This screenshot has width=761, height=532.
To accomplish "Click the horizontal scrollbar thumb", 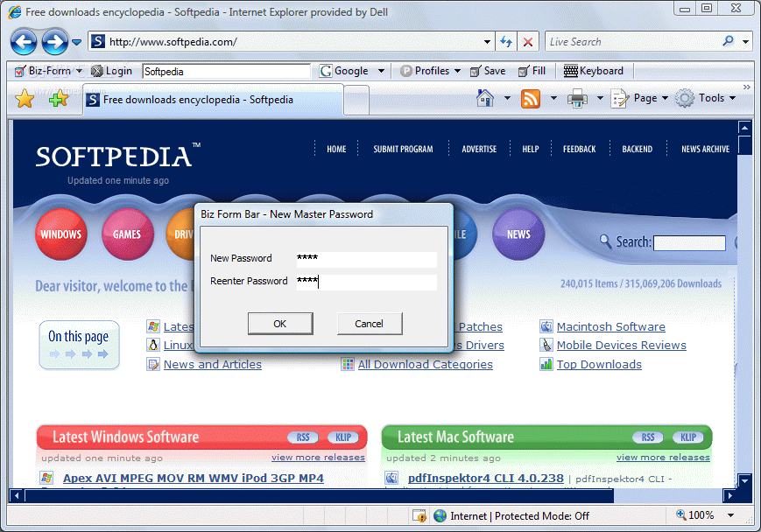I will point(319,495).
